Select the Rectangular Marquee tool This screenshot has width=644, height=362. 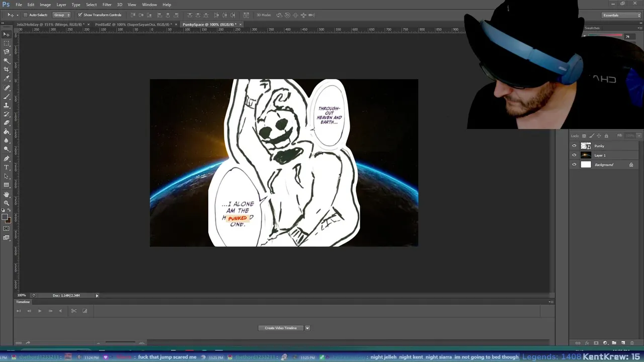click(x=7, y=43)
